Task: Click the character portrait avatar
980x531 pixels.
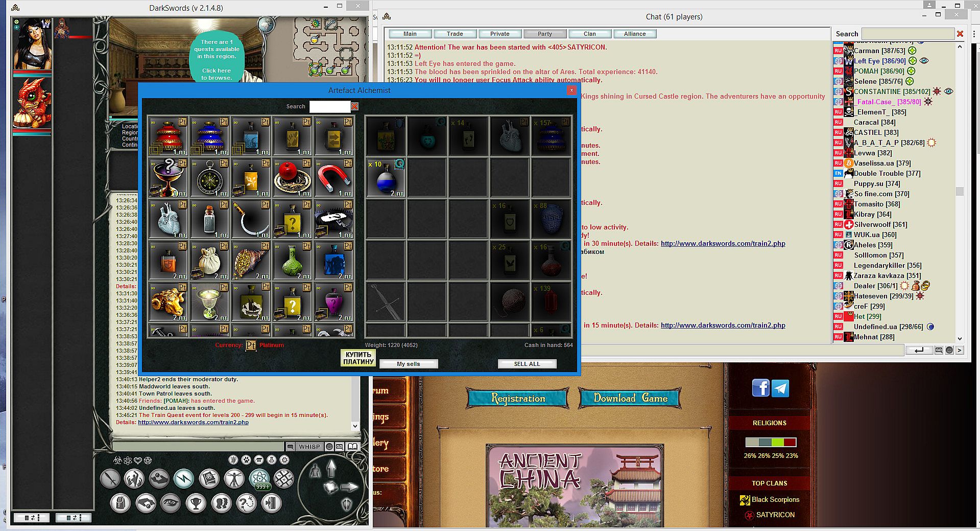Action: click(33, 44)
